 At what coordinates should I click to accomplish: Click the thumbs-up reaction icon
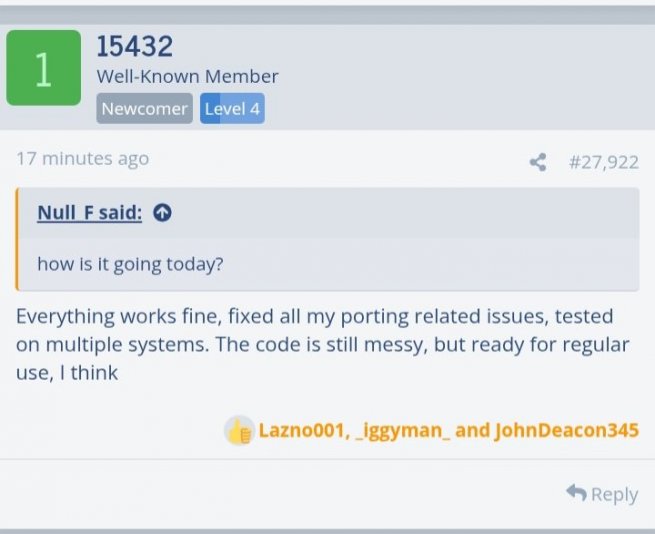pos(239,431)
